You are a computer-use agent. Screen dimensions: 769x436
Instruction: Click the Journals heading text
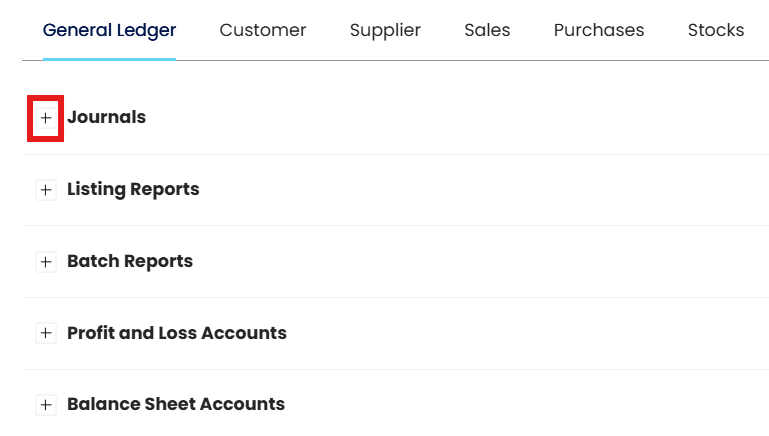click(x=106, y=117)
